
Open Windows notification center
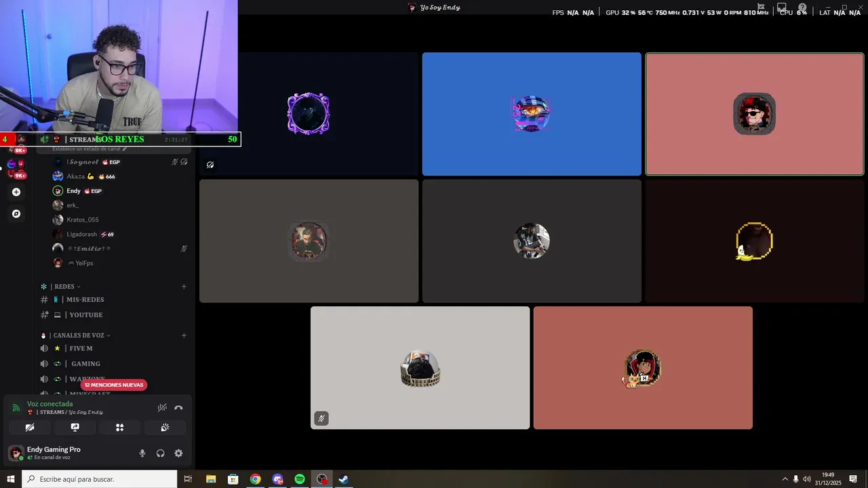coord(853,479)
